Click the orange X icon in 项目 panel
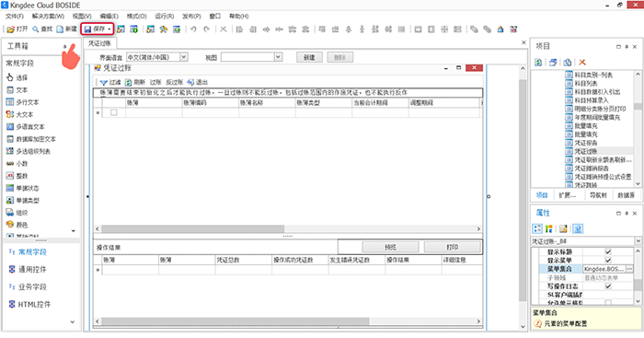This screenshot has width=644, height=338. (x=582, y=63)
